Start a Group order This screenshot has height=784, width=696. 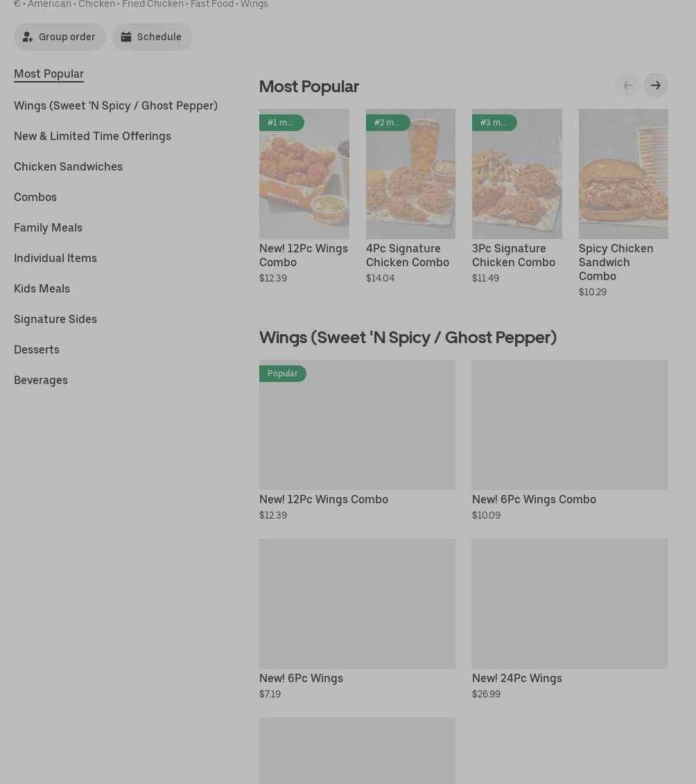[60, 37]
